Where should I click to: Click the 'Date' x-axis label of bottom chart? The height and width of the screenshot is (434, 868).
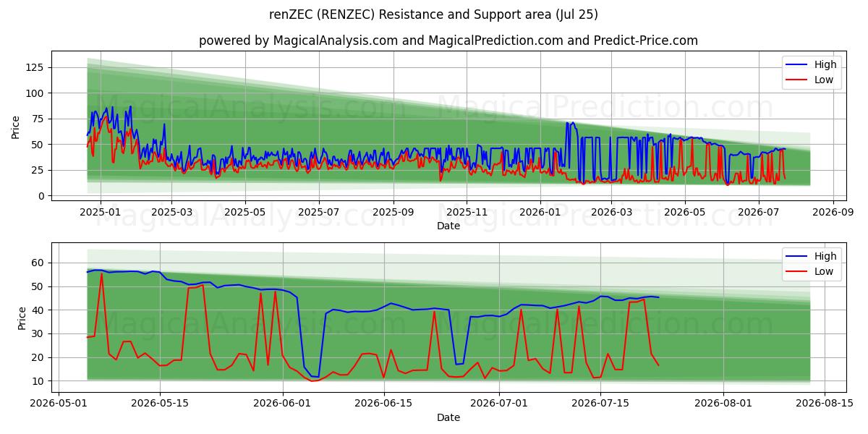click(448, 417)
